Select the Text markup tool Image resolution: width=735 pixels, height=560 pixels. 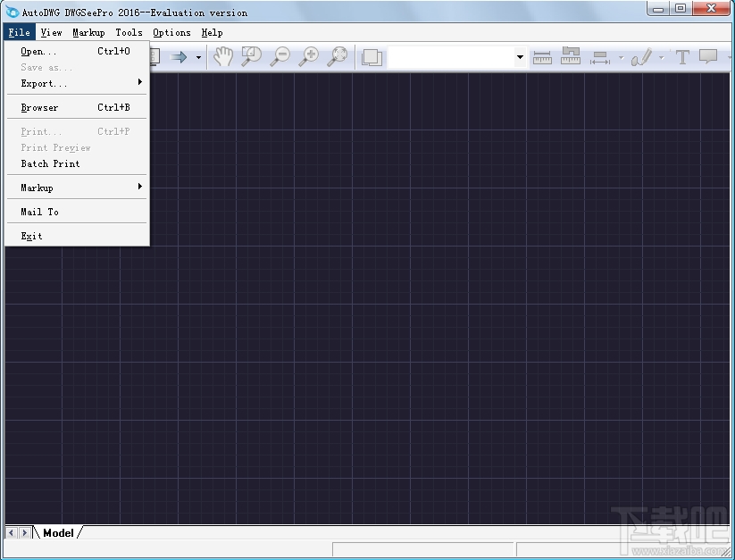[682, 57]
